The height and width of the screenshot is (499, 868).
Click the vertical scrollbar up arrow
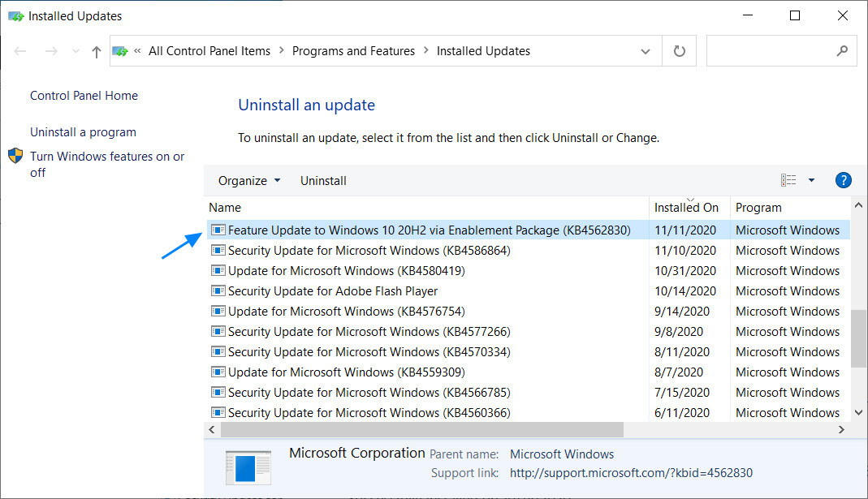[858, 206]
